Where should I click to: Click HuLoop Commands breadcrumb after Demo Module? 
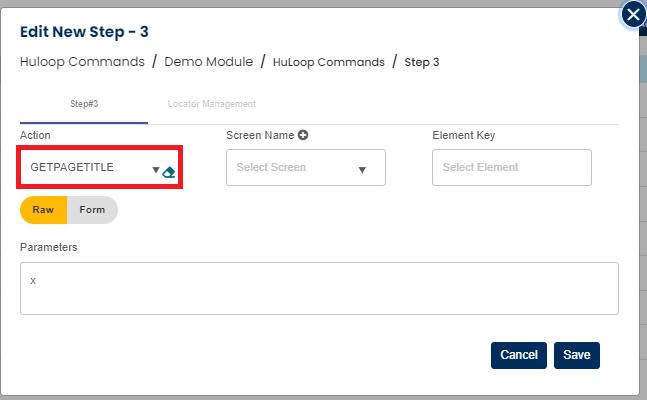point(328,62)
